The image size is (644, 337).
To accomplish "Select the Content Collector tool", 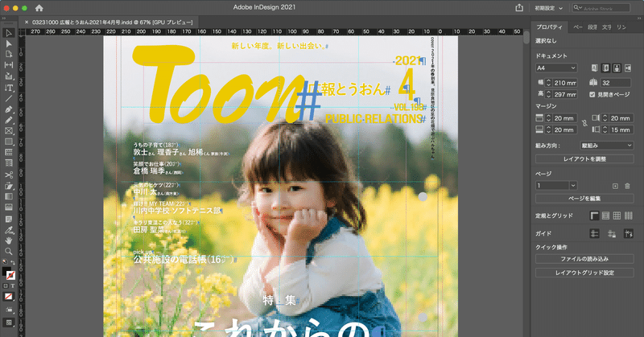I will pyautogui.click(x=9, y=76).
